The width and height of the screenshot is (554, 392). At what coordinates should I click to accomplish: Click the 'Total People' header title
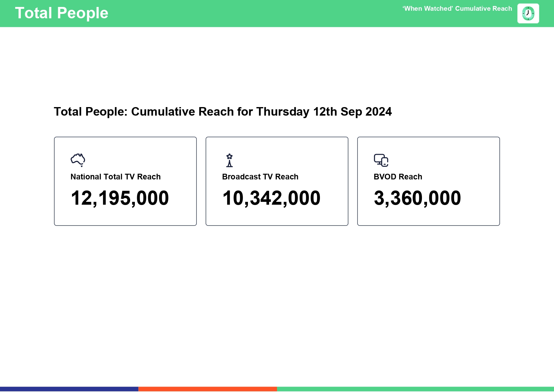pyautogui.click(x=62, y=13)
